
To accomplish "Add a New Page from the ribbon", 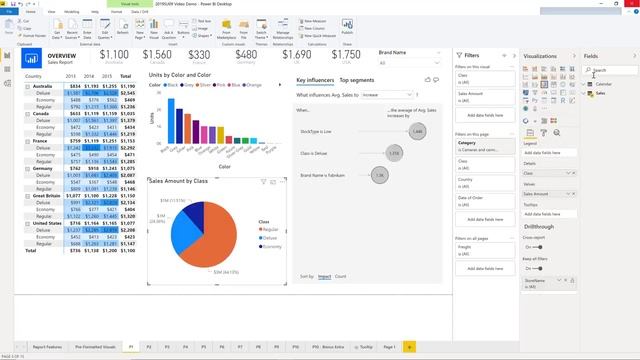I will click(140, 29).
